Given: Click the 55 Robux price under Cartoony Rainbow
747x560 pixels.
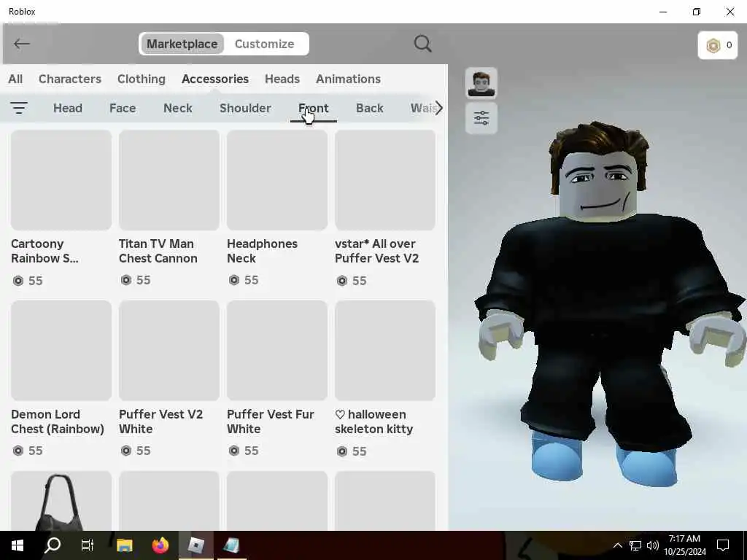Looking at the screenshot, I should pos(28,281).
